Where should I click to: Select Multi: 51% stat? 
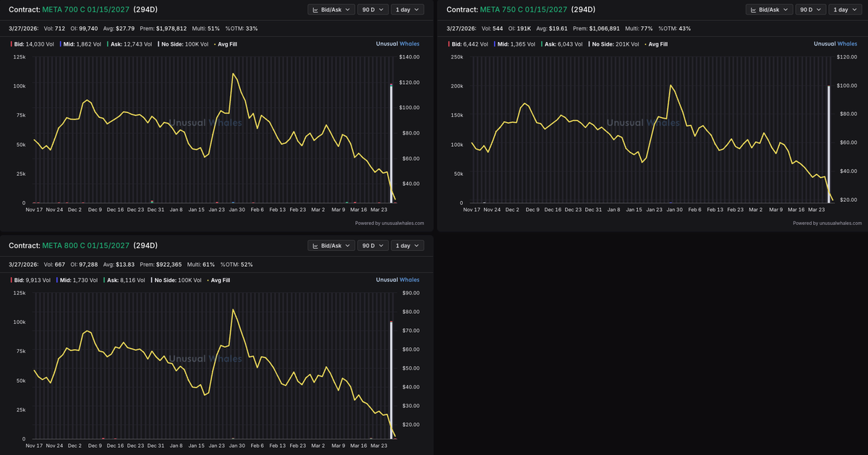pos(205,28)
